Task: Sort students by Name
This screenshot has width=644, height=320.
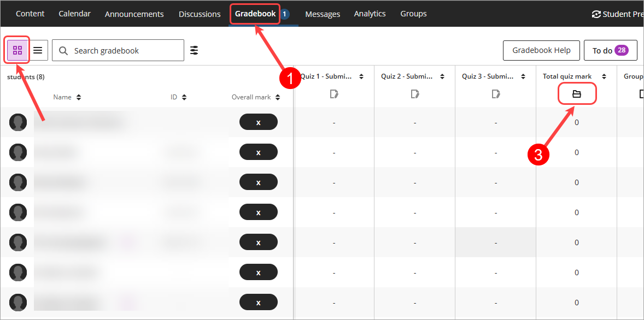Action: pyautogui.click(x=78, y=97)
